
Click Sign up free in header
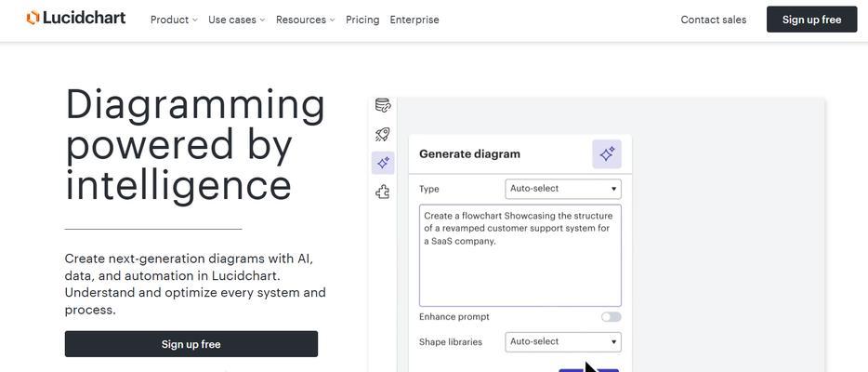click(x=811, y=20)
